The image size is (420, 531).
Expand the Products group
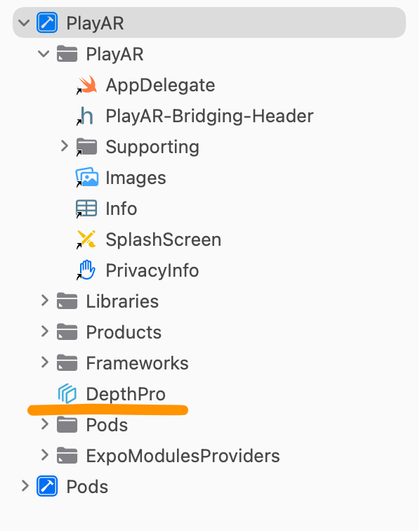(44, 332)
